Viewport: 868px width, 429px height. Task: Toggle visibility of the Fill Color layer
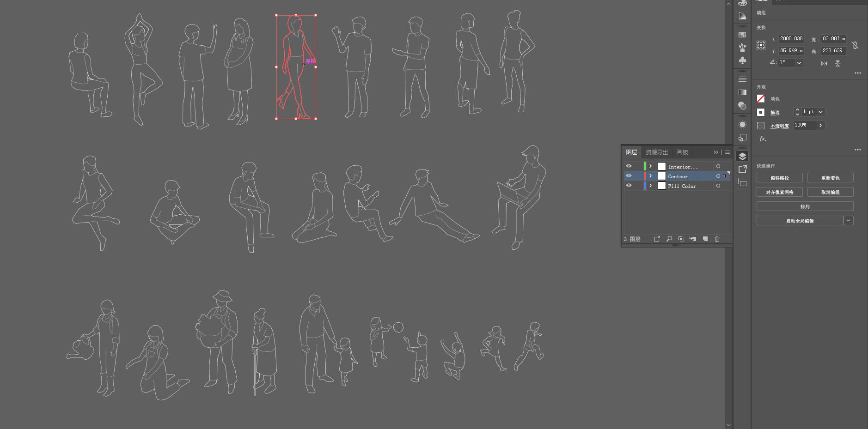[x=629, y=186]
